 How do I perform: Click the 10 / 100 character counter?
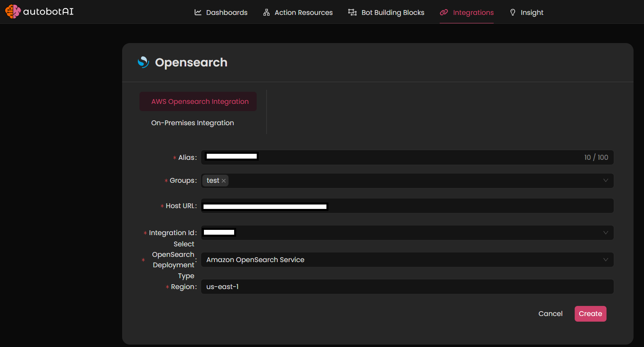(x=596, y=157)
